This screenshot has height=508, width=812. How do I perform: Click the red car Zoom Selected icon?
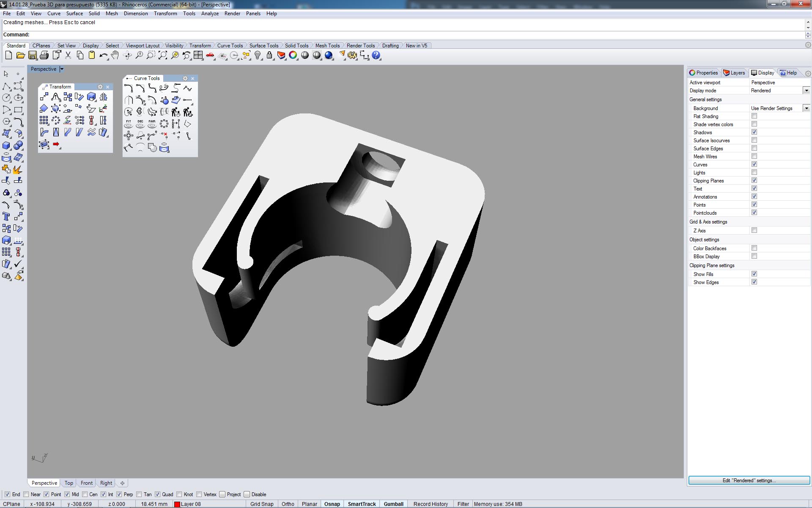210,55
